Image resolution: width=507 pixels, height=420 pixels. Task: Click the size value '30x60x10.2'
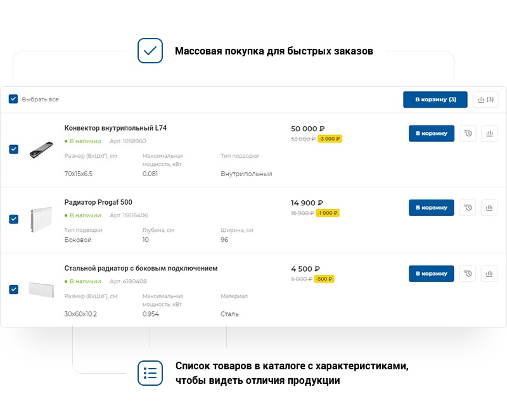point(80,314)
